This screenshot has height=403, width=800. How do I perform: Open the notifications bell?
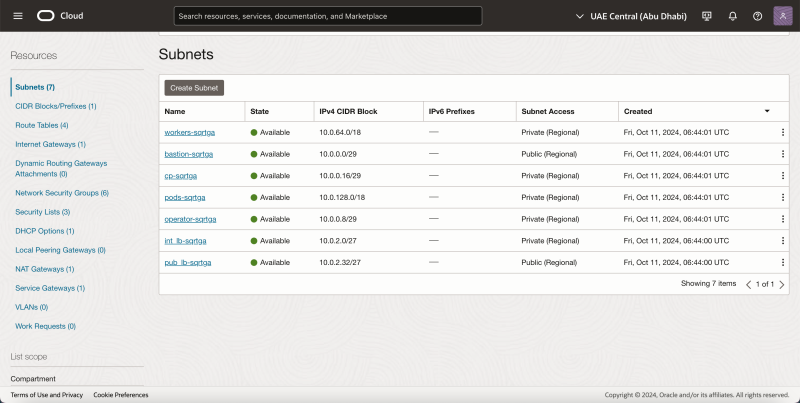[x=733, y=16]
